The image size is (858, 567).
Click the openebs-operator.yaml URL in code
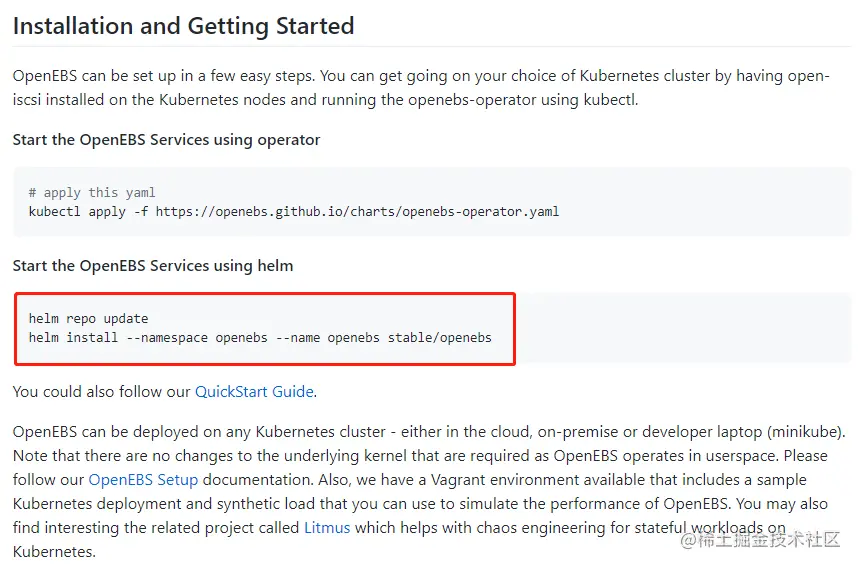click(x=357, y=211)
